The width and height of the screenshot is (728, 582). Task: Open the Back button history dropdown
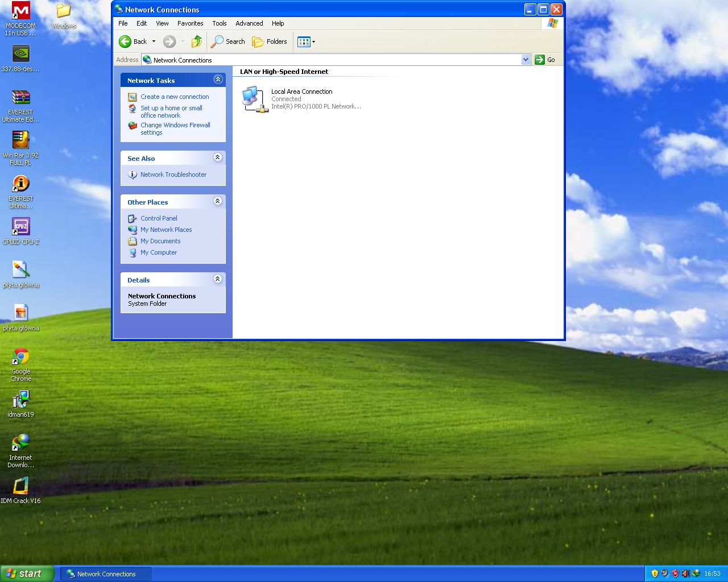(152, 41)
